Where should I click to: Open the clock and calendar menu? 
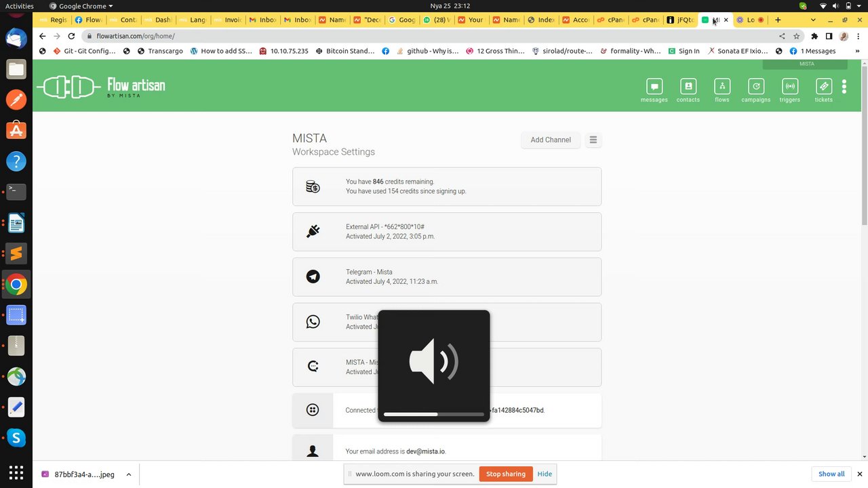(450, 6)
